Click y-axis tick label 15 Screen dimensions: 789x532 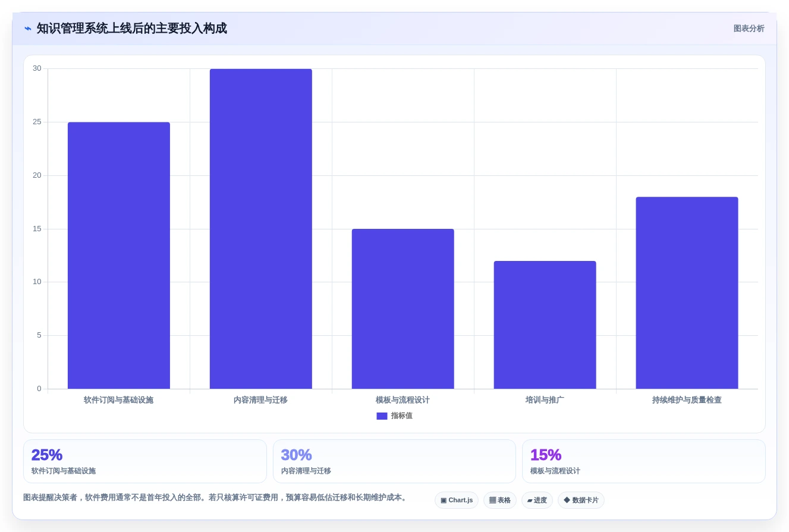point(37,229)
